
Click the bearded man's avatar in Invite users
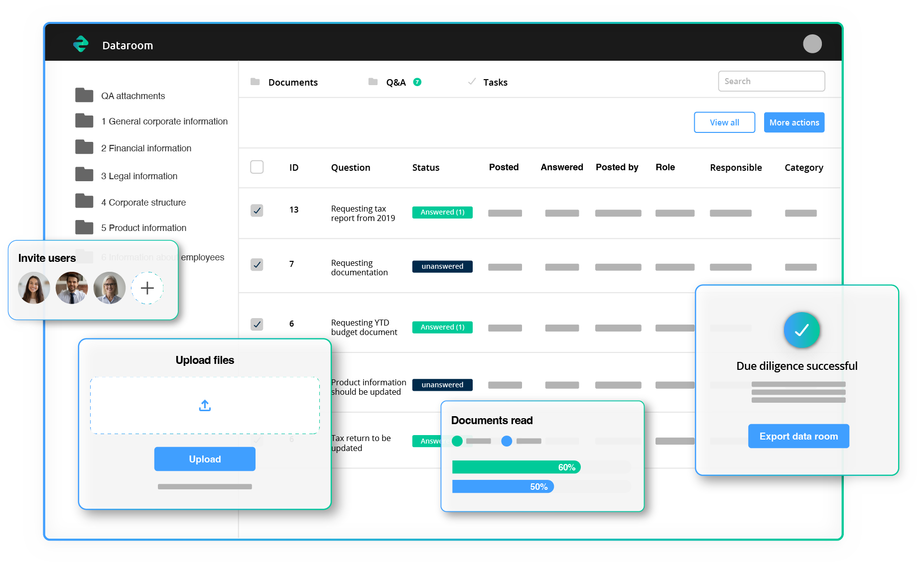(x=72, y=288)
